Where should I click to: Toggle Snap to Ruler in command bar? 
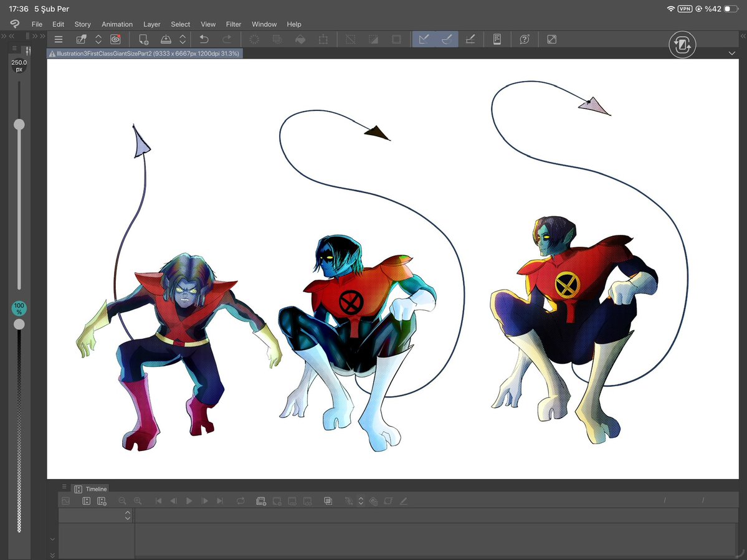tap(424, 39)
